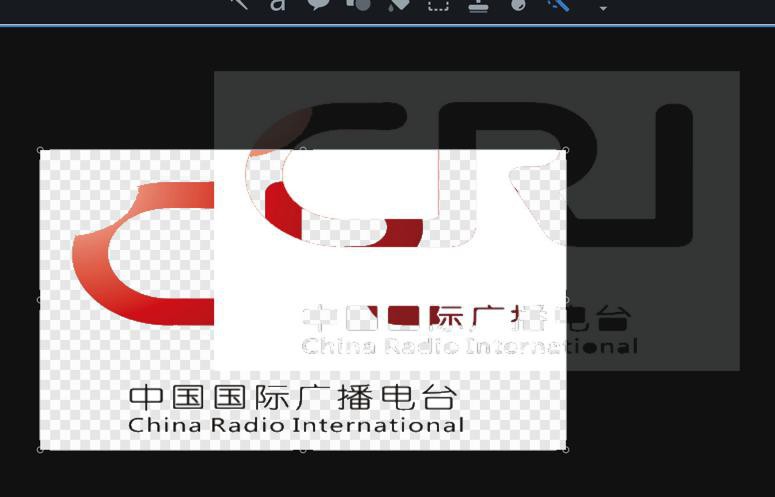Select the paint bucket fill tool
The image size is (775, 497).
pos(398,4)
